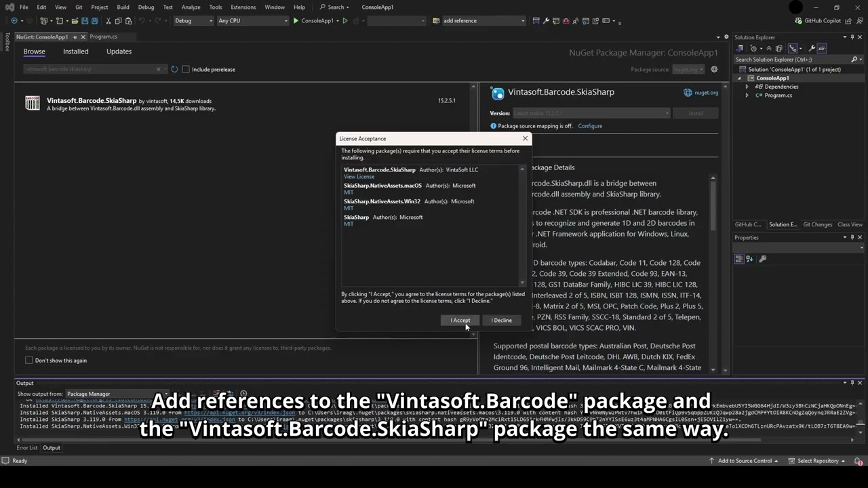Click Solution Explorer Properties wrench icon
The width and height of the screenshot is (868, 488).
[812, 48]
